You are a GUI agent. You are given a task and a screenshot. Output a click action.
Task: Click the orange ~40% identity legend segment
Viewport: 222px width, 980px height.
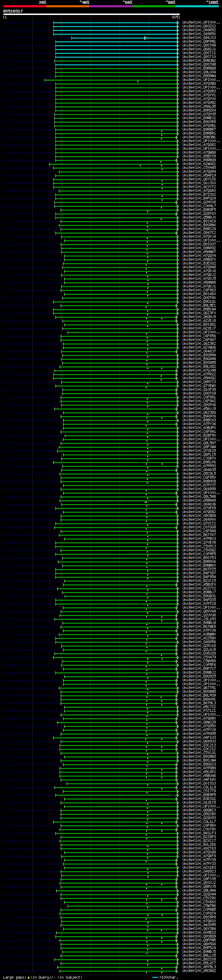coord(68,6)
